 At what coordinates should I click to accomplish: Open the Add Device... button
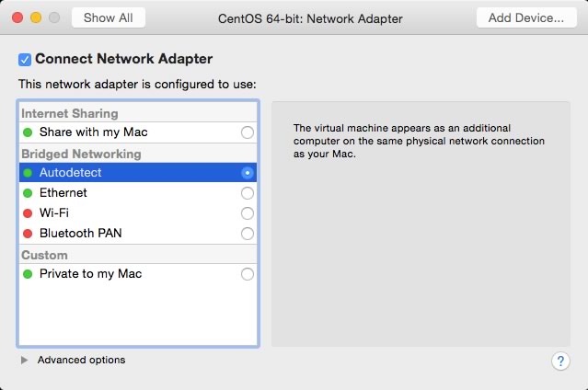tap(526, 17)
